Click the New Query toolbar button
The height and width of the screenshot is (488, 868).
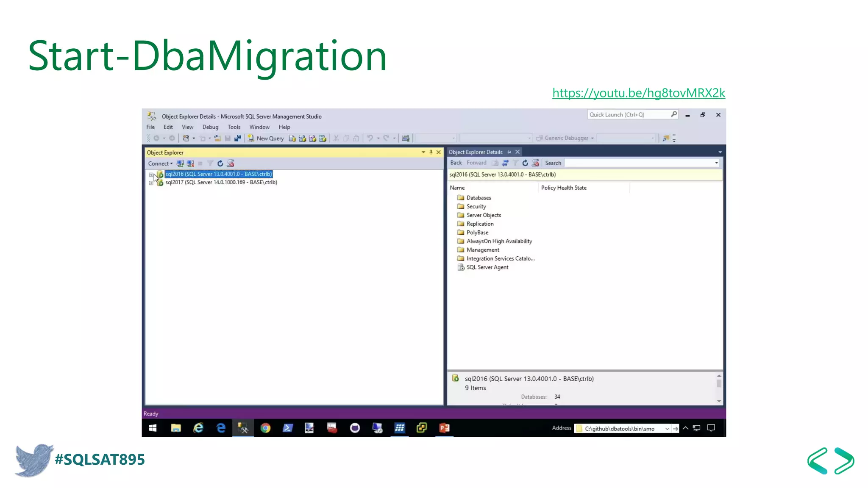pyautogui.click(x=266, y=138)
